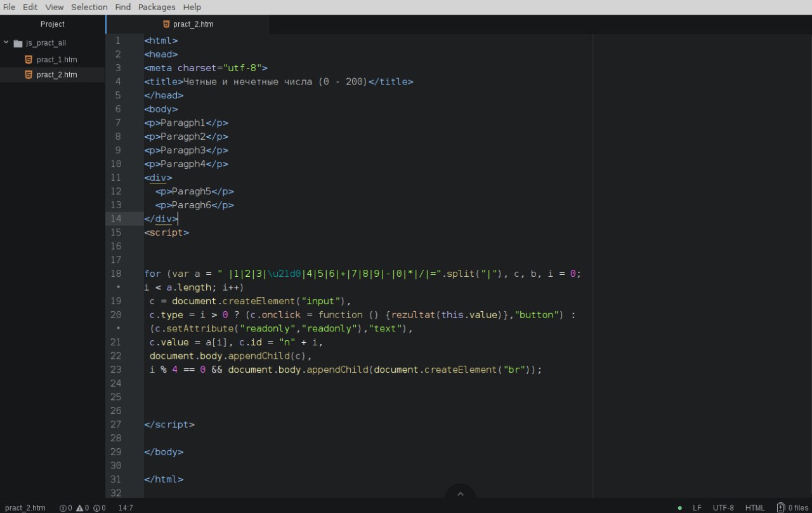The height and width of the screenshot is (513, 812).
Task: Click the HTML5 icon on the pract_2.htm tab
Action: [166, 24]
